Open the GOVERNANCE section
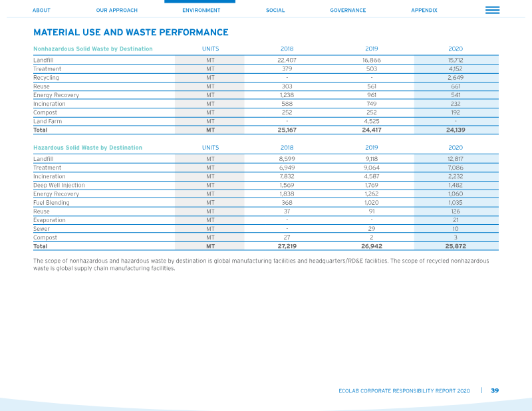This screenshot has width=532, height=411. coord(348,10)
